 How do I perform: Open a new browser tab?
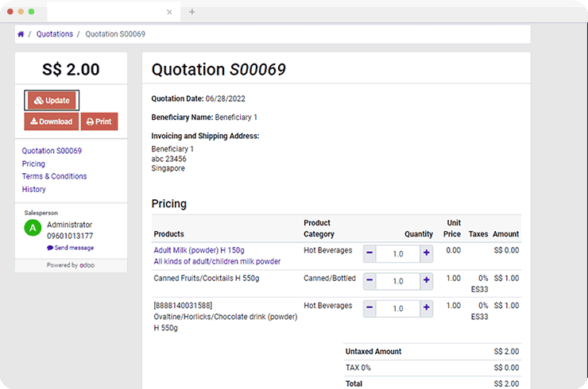192,12
